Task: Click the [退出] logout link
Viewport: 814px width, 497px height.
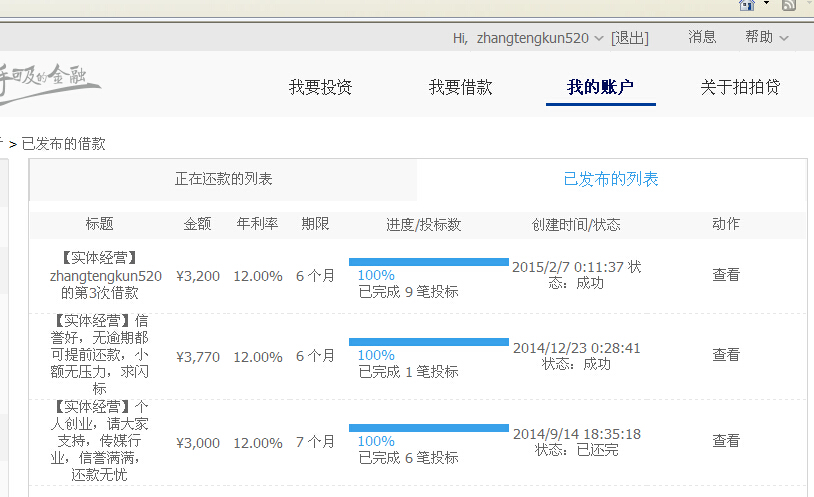Action: 630,38
